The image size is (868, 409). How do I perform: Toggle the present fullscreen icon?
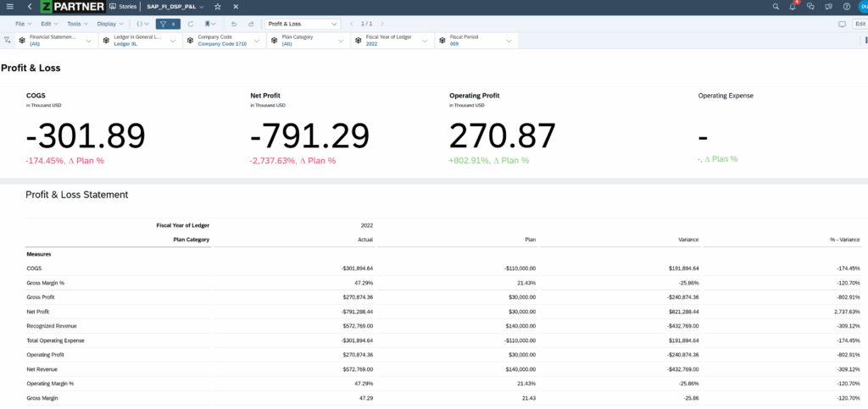click(842, 24)
